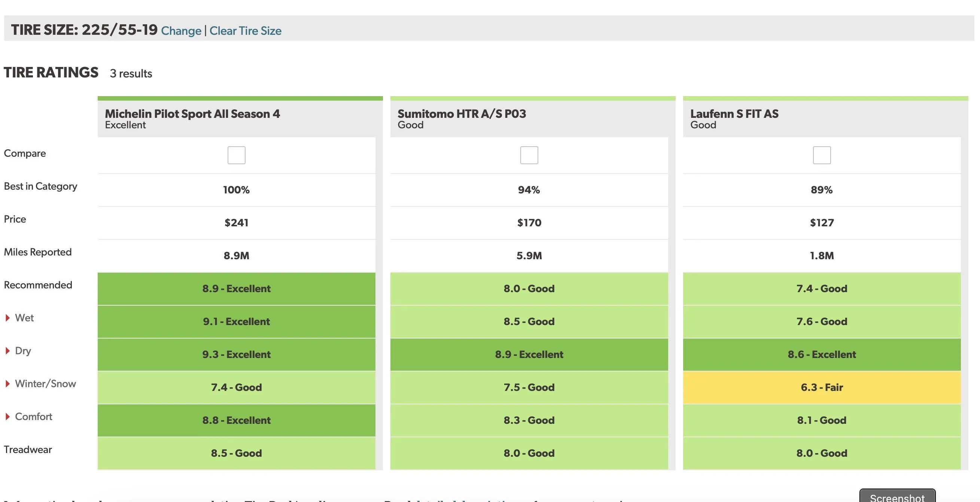Expand the Wet rating category
Image resolution: width=980 pixels, height=502 pixels.
[x=20, y=318]
